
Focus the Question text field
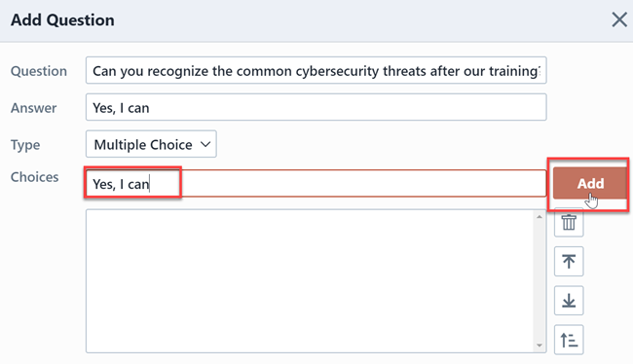click(316, 71)
